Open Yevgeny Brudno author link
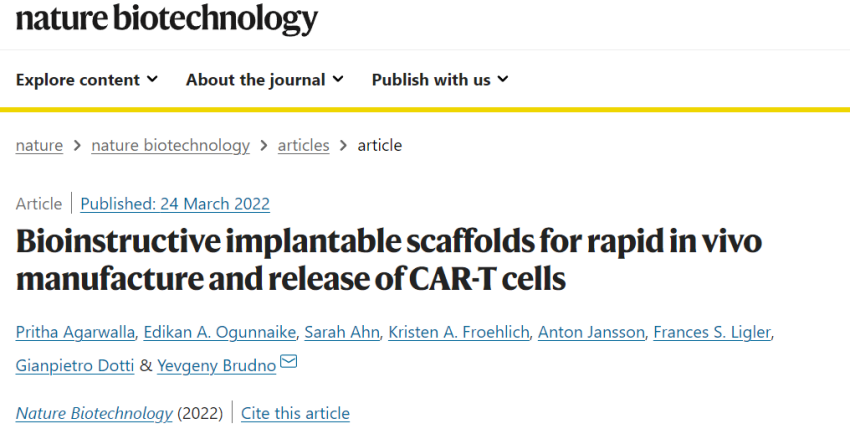Viewport: 851px width, 434px height. pos(217,366)
